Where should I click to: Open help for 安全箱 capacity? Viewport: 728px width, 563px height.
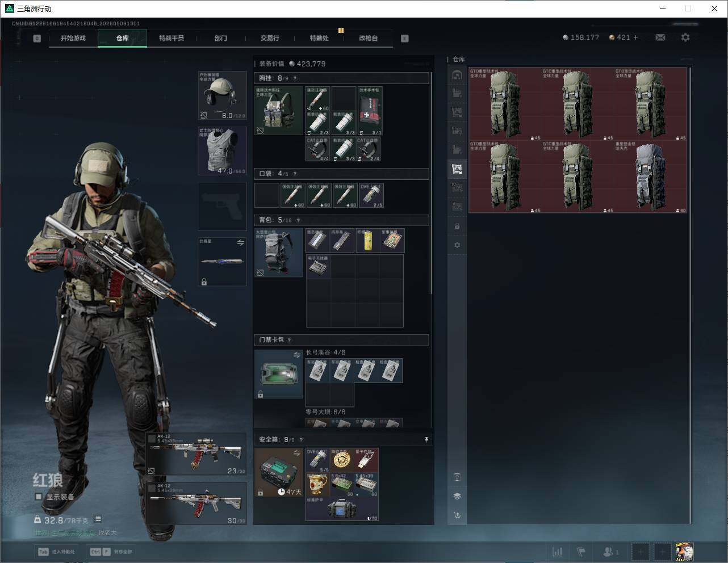click(301, 440)
